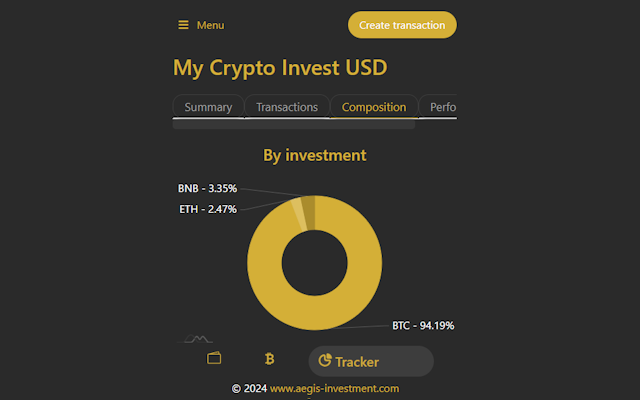Viewport: 640px width, 400px height.
Task: Open the hamburger Menu icon
Action: coord(183,25)
